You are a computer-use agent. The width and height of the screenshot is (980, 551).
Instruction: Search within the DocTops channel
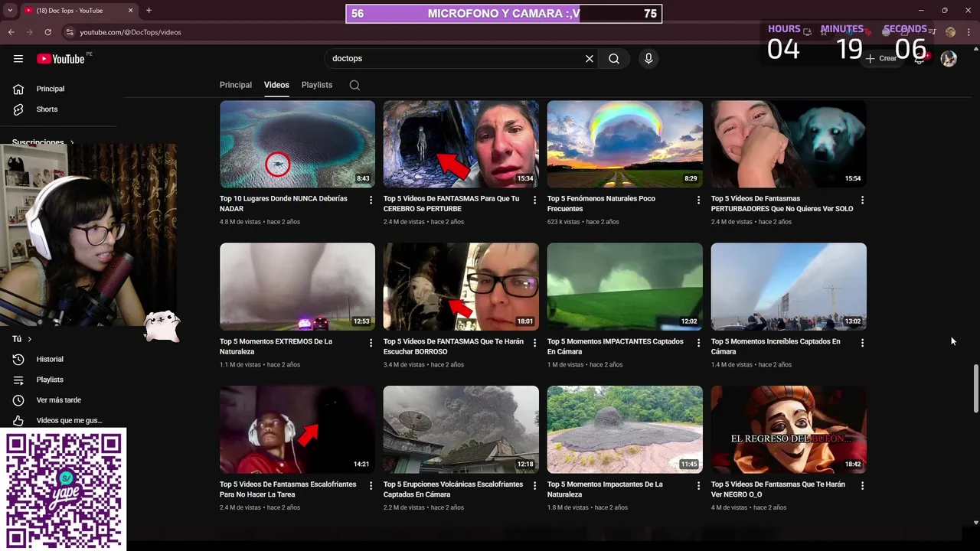354,85
